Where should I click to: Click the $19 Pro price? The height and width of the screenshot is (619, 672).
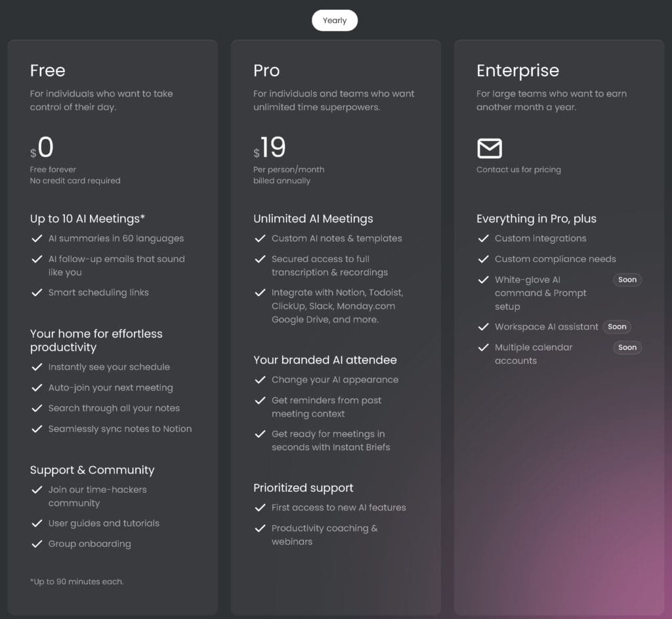[272, 148]
